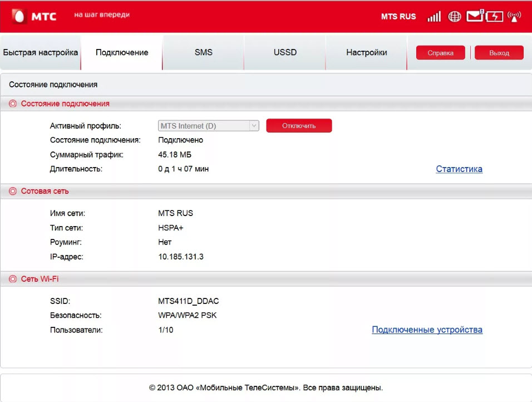
Task: Click the 'на шаг впереди' slogan text
Action: (102, 14)
